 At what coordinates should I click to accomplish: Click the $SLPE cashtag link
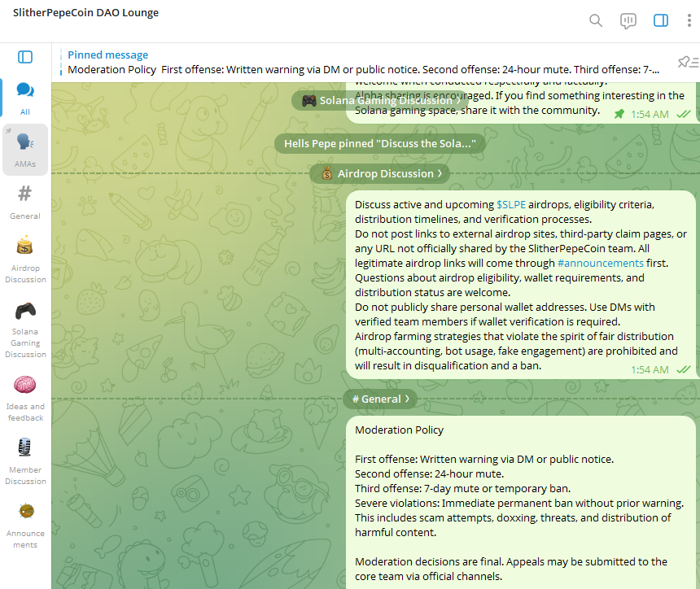pyautogui.click(x=511, y=205)
